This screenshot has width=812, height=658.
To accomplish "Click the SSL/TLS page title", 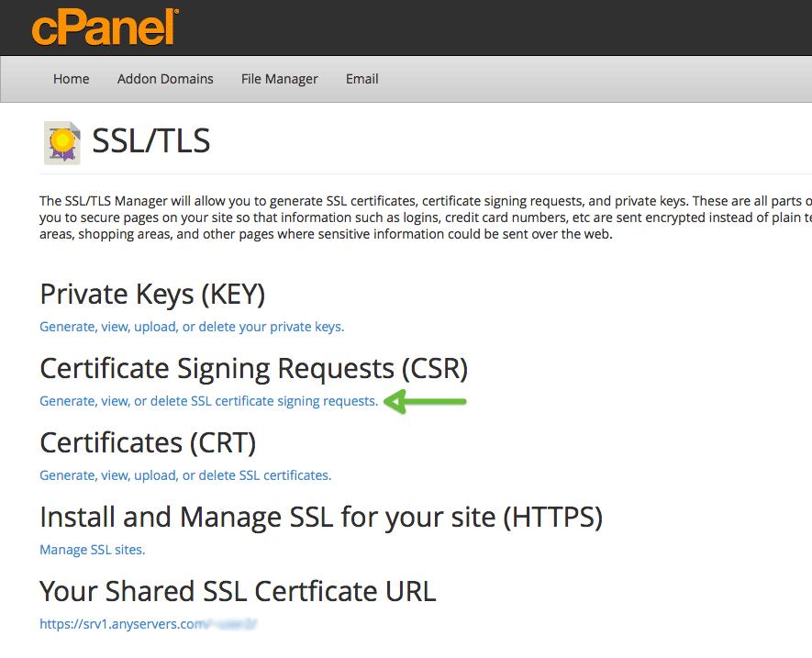I will click(x=151, y=141).
